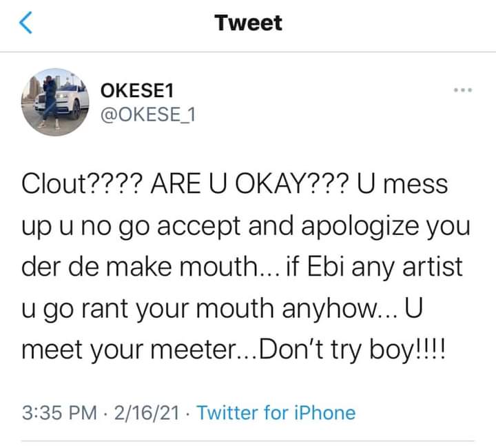This screenshot has height=448, width=496.
Task: Select the ARE U OKAY??? text
Action: (250, 184)
